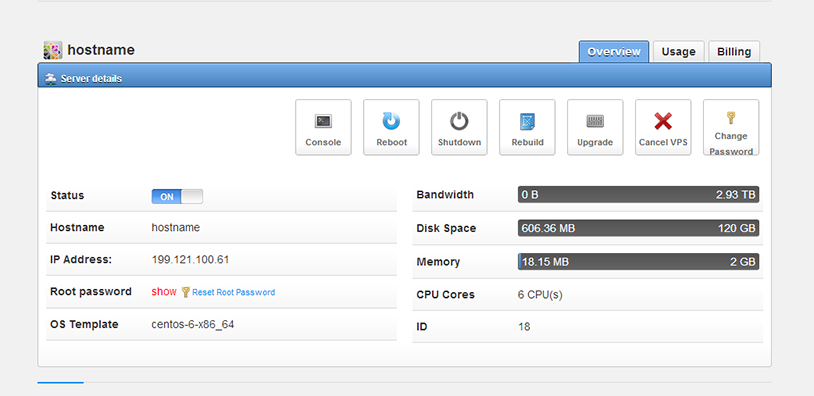Click the OS Template label
Viewport: 814px width, 396px height.
point(84,324)
